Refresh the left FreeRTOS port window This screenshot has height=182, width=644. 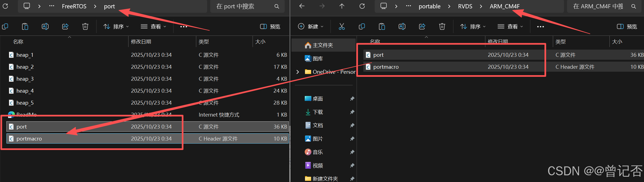(x=5, y=6)
